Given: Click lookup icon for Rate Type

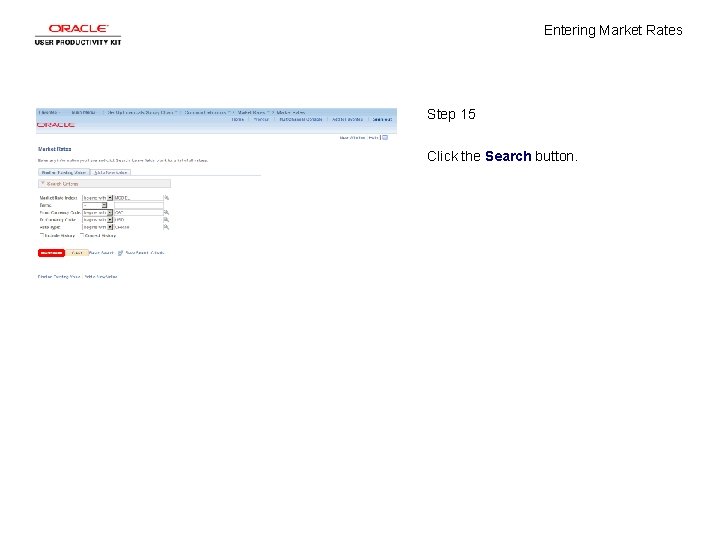Looking at the screenshot, I should tap(167, 227).
